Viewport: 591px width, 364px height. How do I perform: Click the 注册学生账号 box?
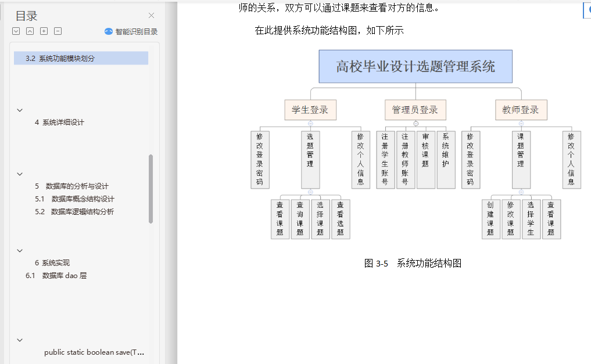click(x=385, y=160)
